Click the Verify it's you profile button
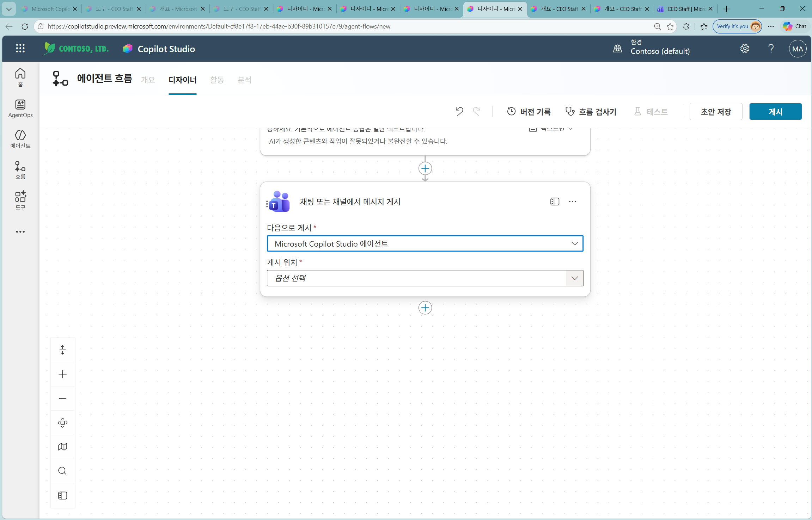Image resolution: width=812 pixels, height=520 pixels. click(x=737, y=26)
